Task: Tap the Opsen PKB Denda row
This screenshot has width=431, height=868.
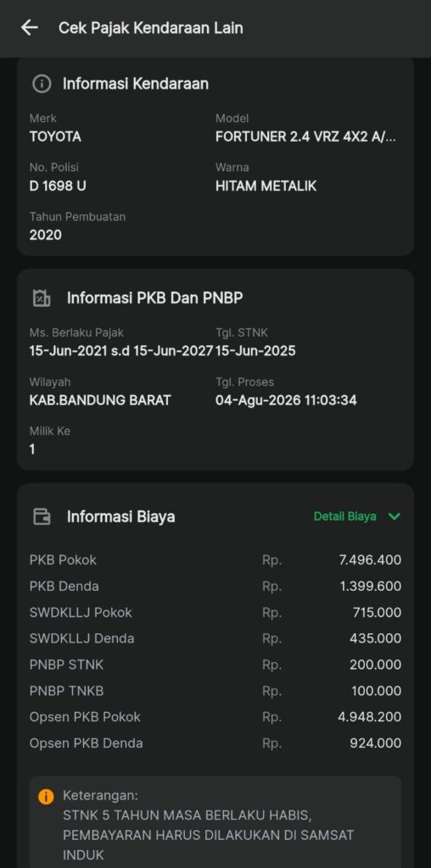Action: pyautogui.click(x=215, y=743)
